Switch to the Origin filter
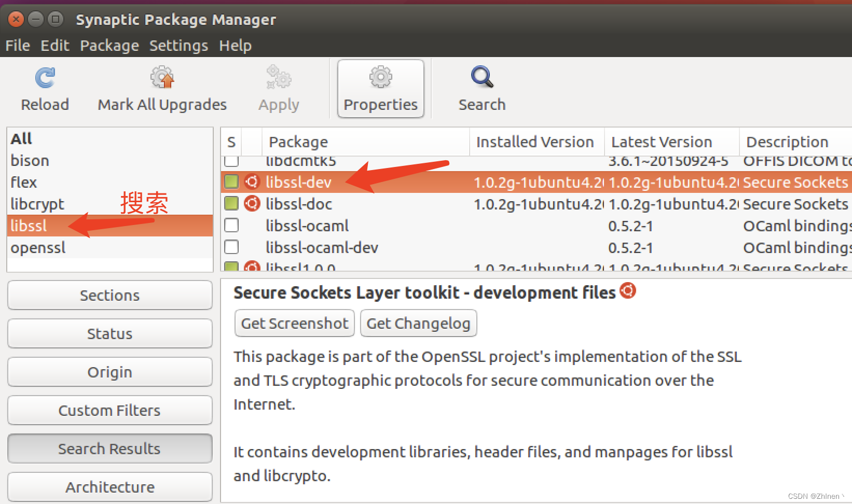This screenshot has width=852, height=504. pyautogui.click(x=110, y=372)
